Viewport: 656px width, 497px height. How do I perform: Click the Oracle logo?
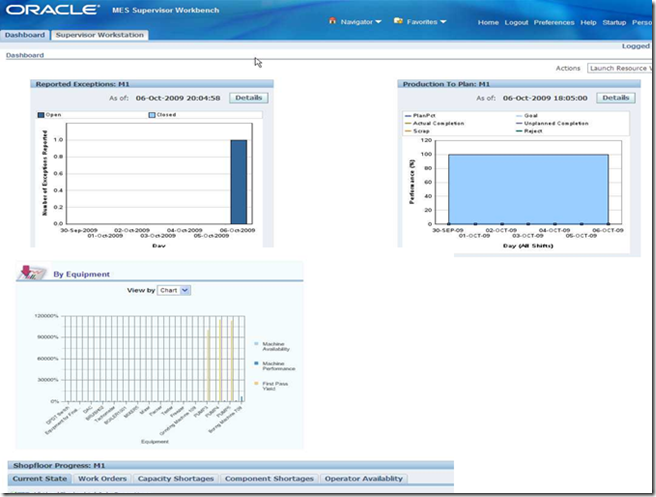(x=53, y=10)
